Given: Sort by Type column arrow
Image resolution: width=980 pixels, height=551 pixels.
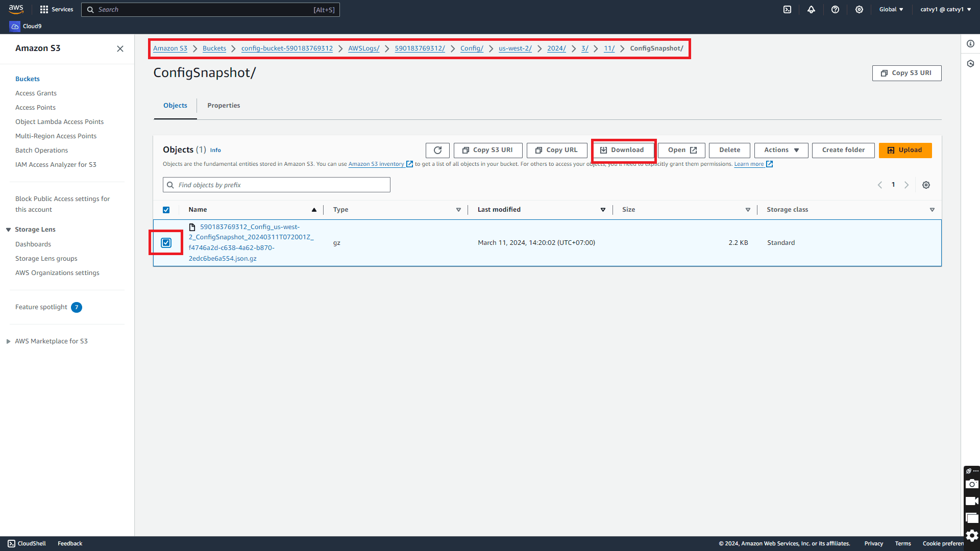Looking at the screenshot, I should [458, 210].
